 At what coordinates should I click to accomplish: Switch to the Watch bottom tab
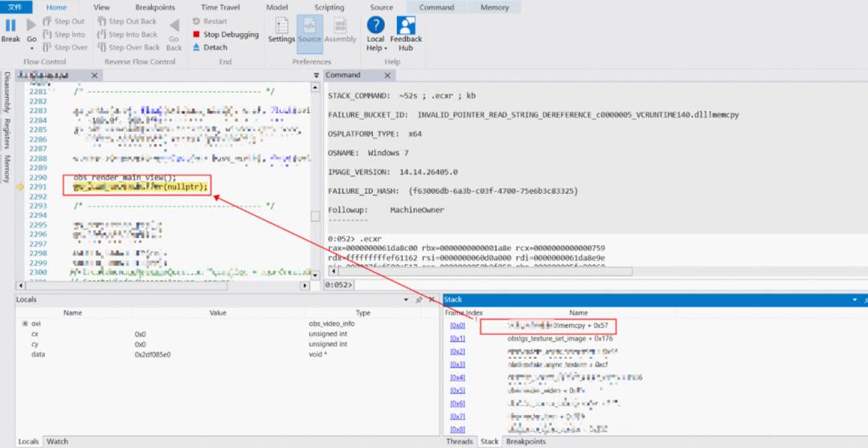coord(57,442)
